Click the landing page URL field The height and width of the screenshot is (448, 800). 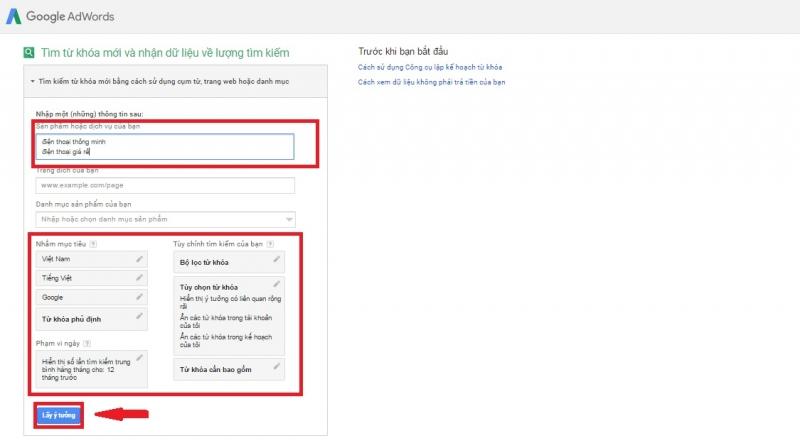tap(165, 185)
